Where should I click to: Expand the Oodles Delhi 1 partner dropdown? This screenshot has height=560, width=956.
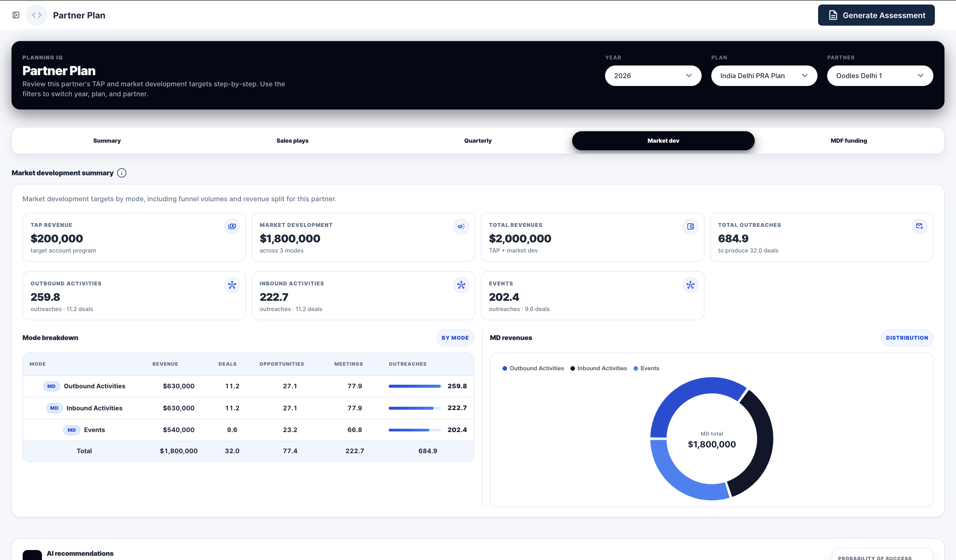click(x=880, y=76)
